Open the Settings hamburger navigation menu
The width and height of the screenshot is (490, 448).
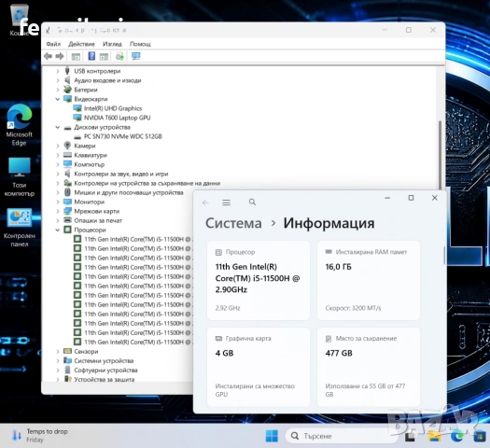click(226, 203)
